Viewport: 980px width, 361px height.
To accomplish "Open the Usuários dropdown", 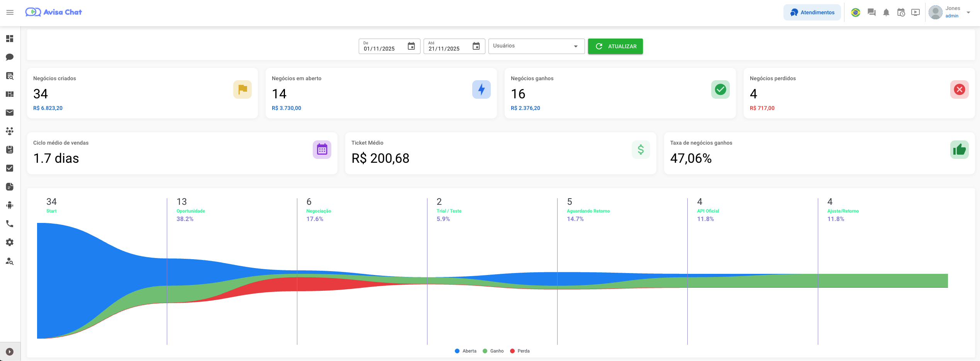I will (536, 46).
